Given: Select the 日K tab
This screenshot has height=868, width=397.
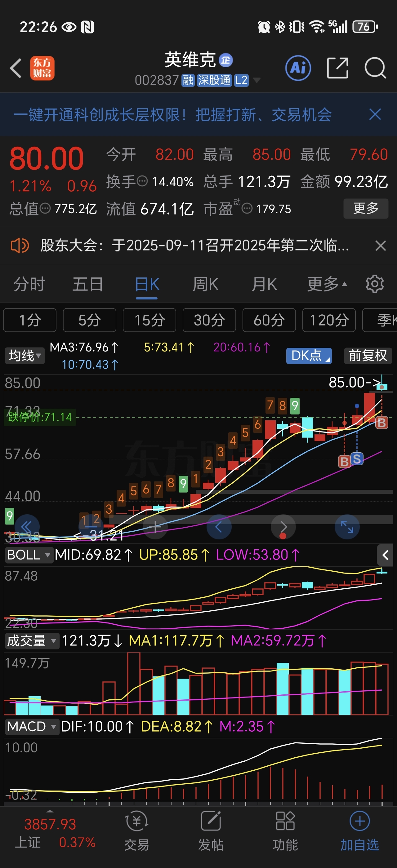Looking at the screenshot, I should pyautogui.click(x=147, y=284).
